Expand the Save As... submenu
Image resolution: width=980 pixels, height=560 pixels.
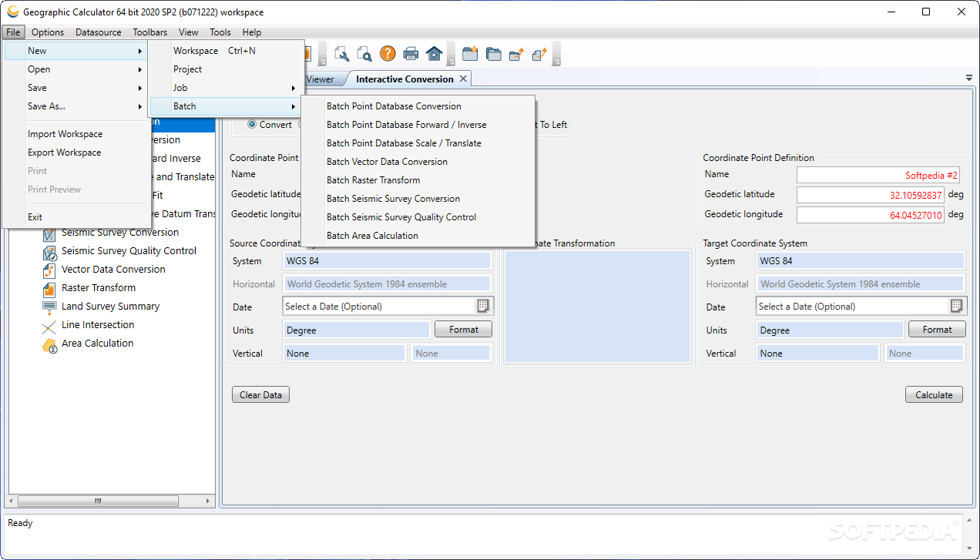pos(78,106)
